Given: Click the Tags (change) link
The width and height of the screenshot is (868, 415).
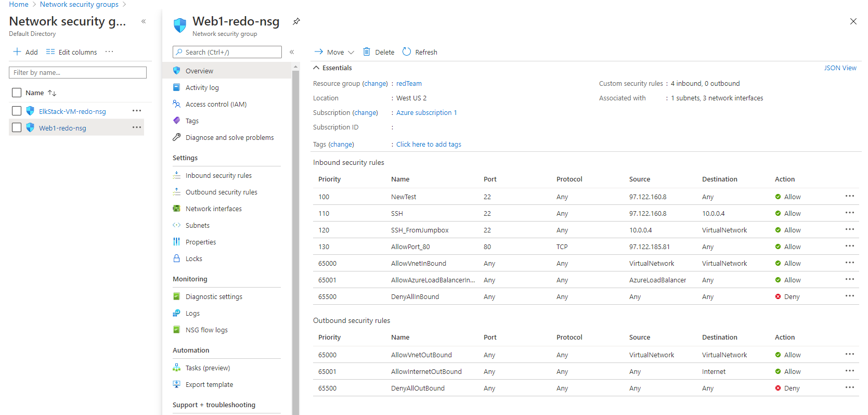Looking at the screenshot, I should pos(341,145).
